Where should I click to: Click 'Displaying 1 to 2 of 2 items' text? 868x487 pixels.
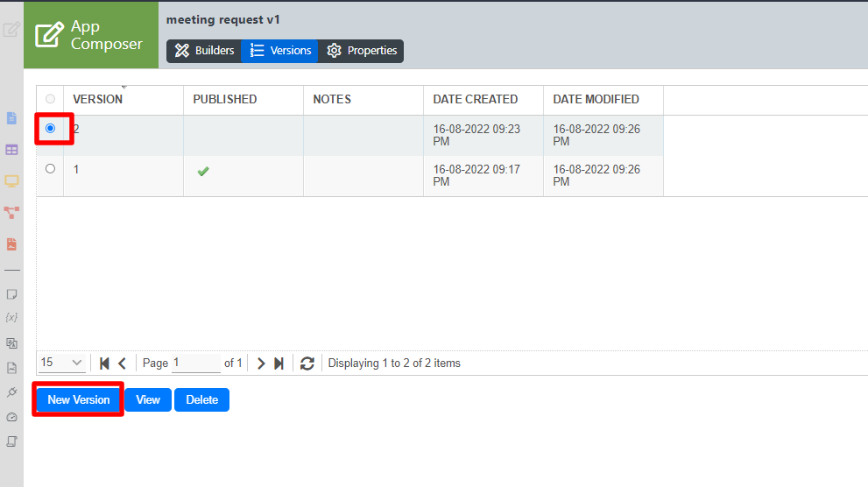pyautogui.click(x=394, y=363)
